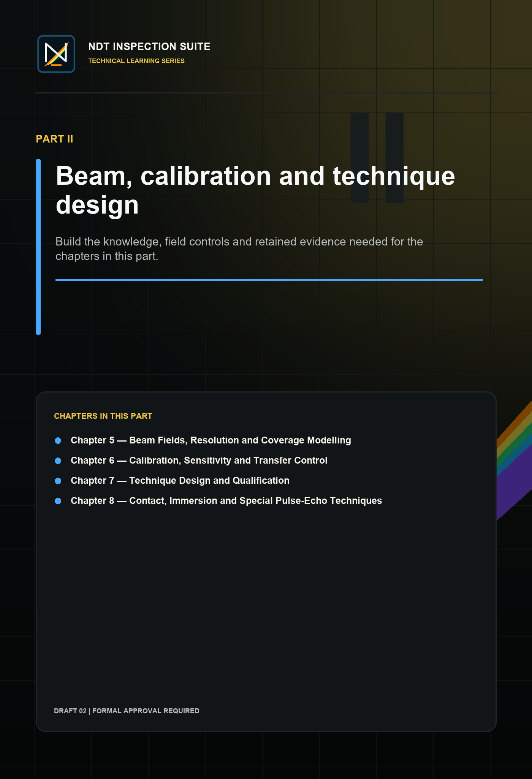The width and height of the screenshot is (532, 779).
Task: Select the "NDT INSPECTION SUITE" header text
Action: [149, 47]
